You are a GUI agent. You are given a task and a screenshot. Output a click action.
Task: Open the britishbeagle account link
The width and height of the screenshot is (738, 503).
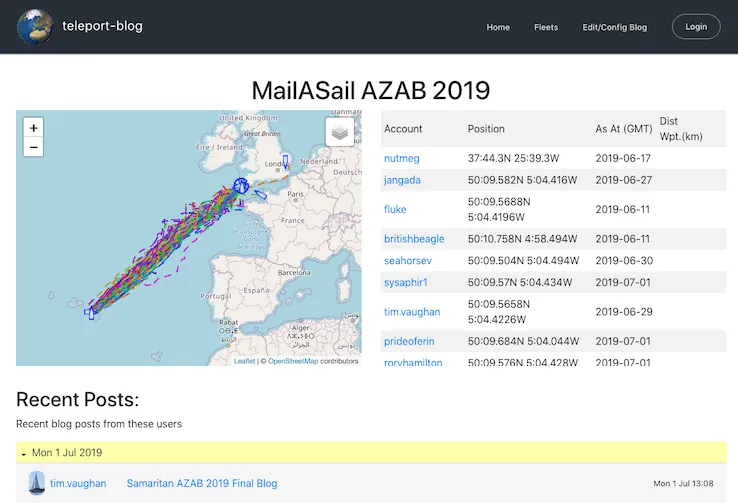pyautogui.click(x=414, y=239)
